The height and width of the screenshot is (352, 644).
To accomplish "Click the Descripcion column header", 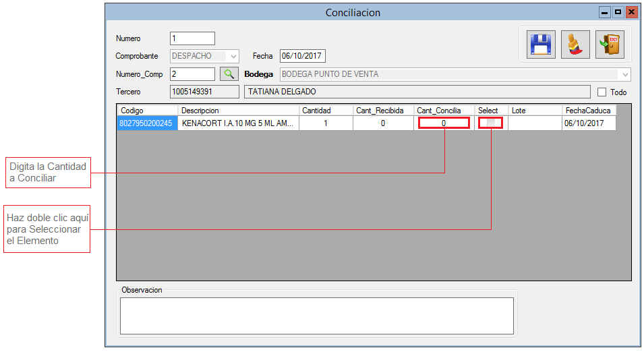I will click(238, 111).
